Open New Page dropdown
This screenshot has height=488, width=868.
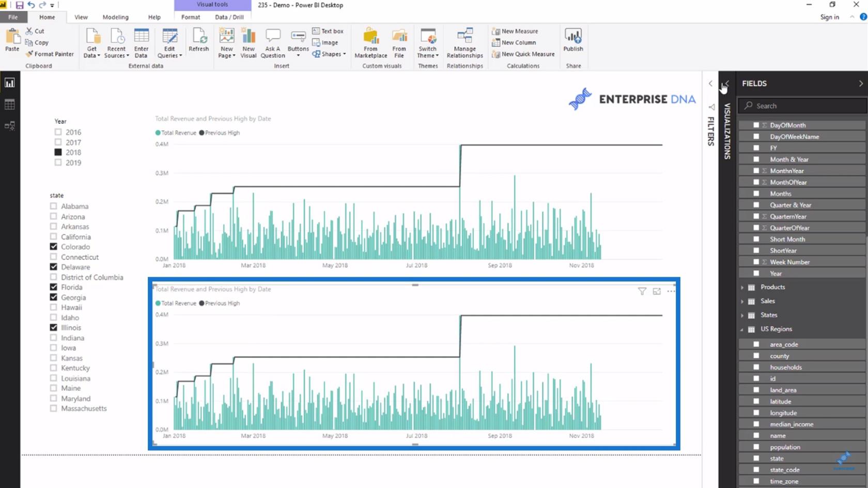click(226, 43)
